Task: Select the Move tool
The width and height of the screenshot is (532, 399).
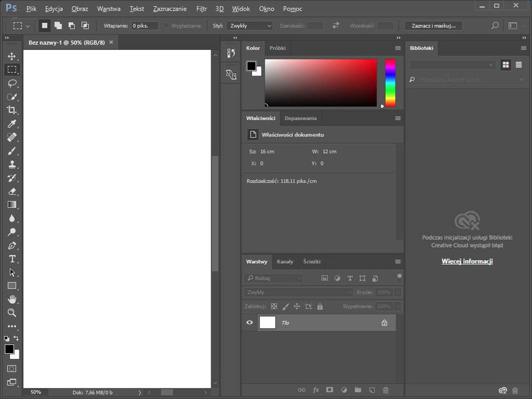Action: 11,56
